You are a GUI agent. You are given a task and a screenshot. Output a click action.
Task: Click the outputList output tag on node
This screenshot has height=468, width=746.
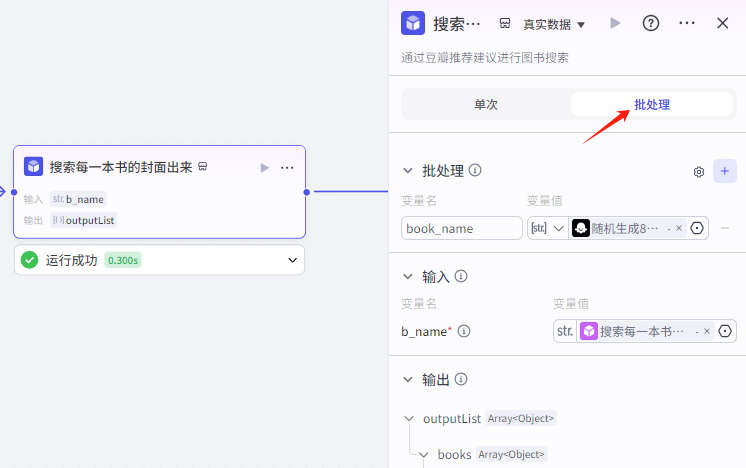tap(84, 220)
